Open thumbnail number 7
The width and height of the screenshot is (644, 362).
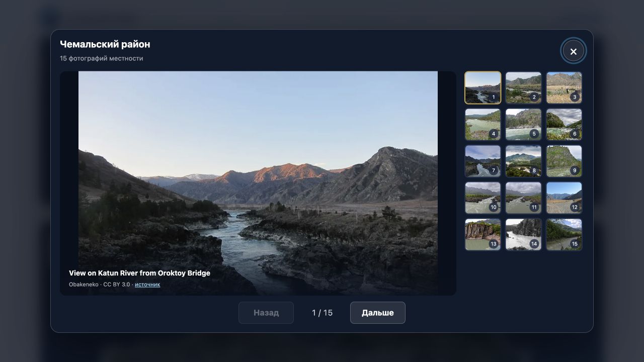pos(483,161)
